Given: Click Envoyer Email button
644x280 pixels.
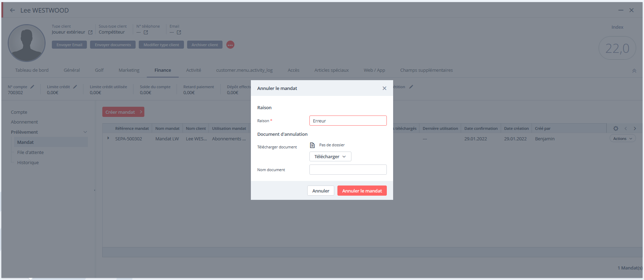Looking at the screenshot, I should 69,45.
